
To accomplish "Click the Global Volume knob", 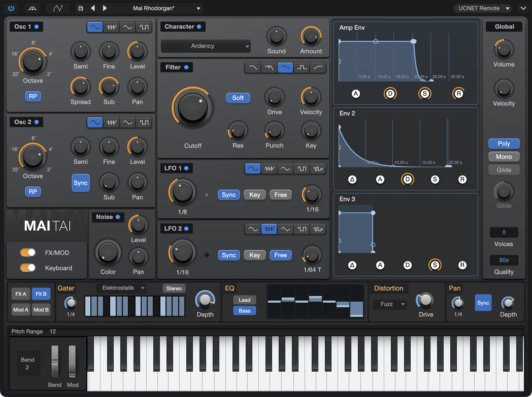I will point(504,50).
